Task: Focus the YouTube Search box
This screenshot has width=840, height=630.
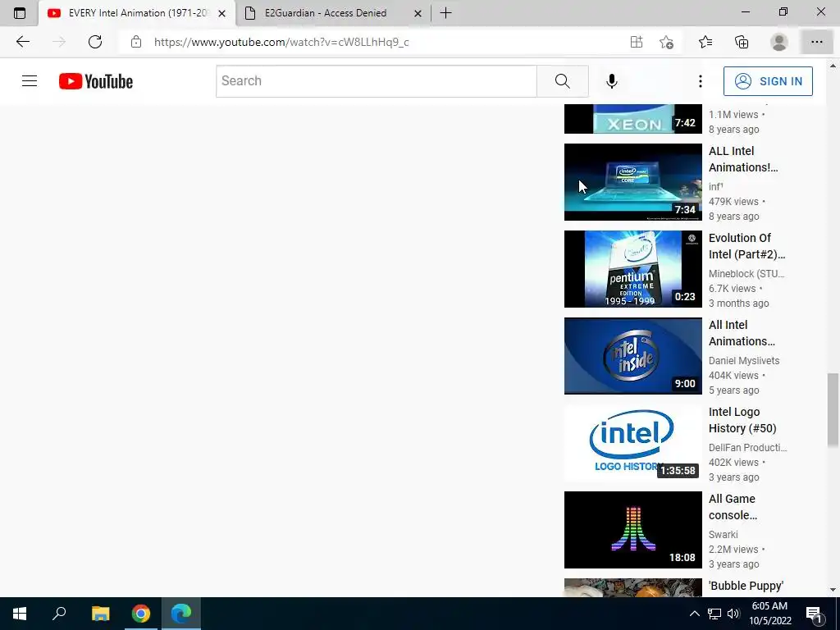Action: (x=377, y=81)
